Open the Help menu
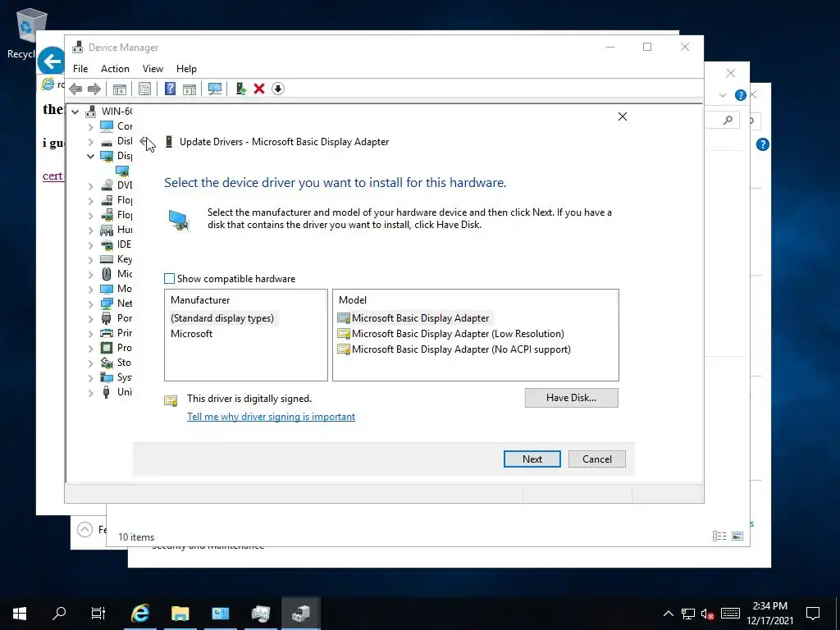This screenshot has width=840, height=630. tap(186, 69)
